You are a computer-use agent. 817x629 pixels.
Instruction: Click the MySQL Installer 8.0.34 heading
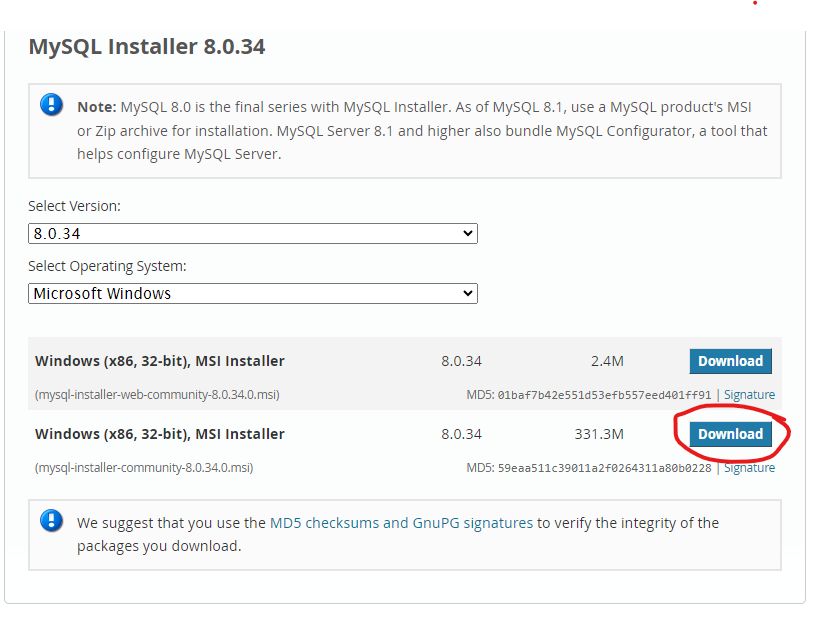click(147, 46)
